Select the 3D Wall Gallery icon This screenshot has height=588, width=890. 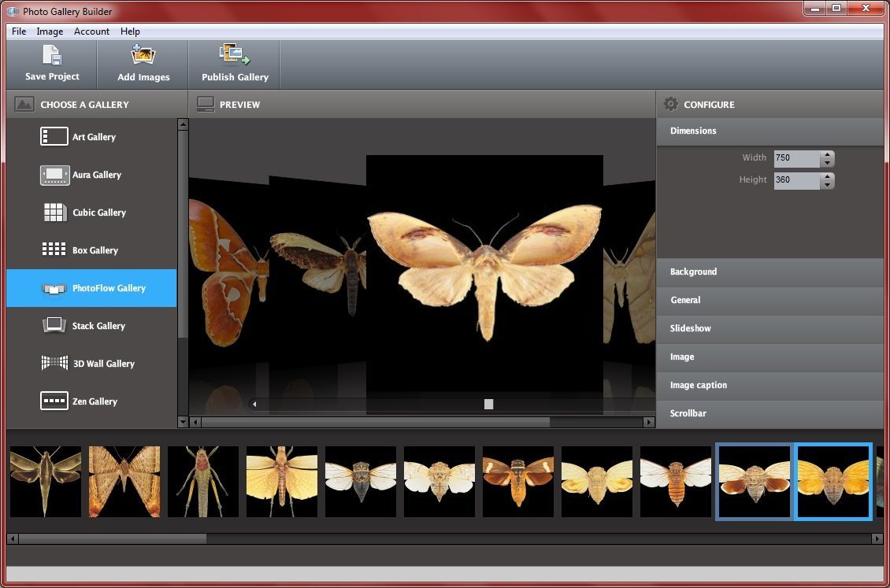tap(54, 363)
